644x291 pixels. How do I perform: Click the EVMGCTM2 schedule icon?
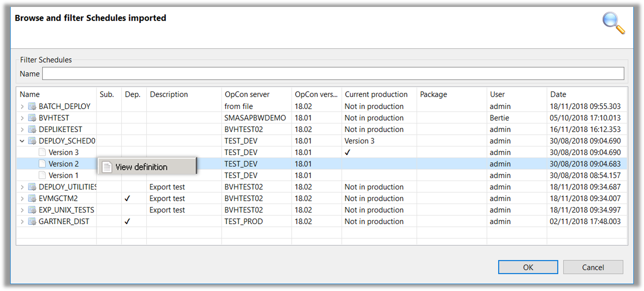coord(32,199)
